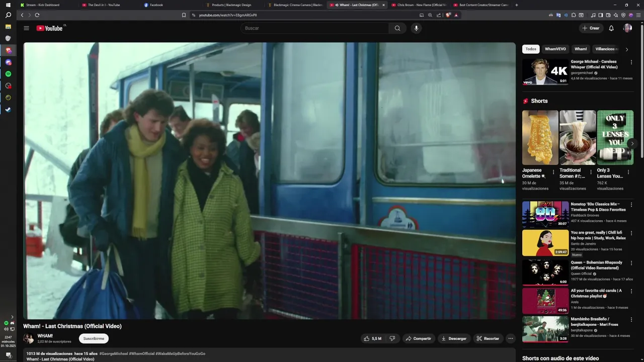This screenshot has width=644, height=362.
Task: Open Steam from the taskbar
Action: (8, 110)
